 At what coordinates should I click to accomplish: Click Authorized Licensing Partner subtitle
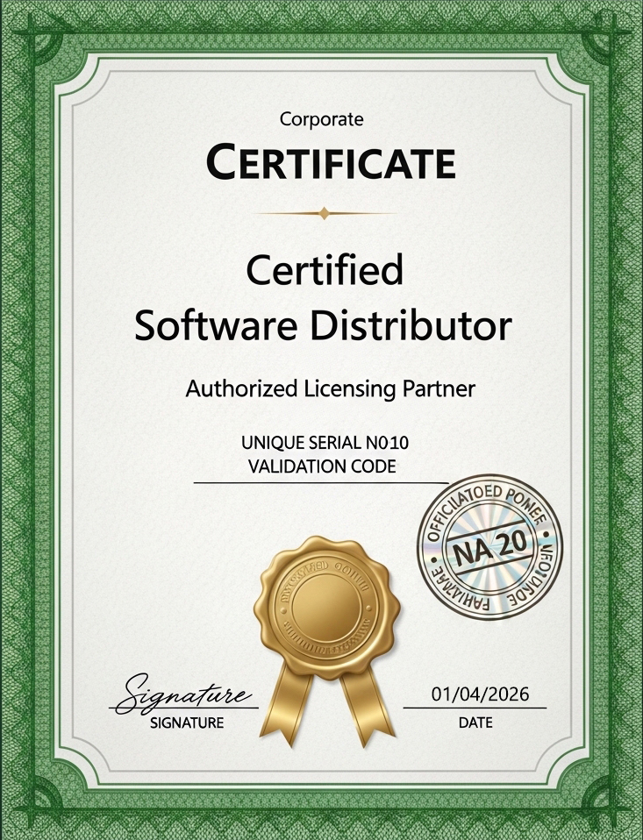tap(330, 388)
